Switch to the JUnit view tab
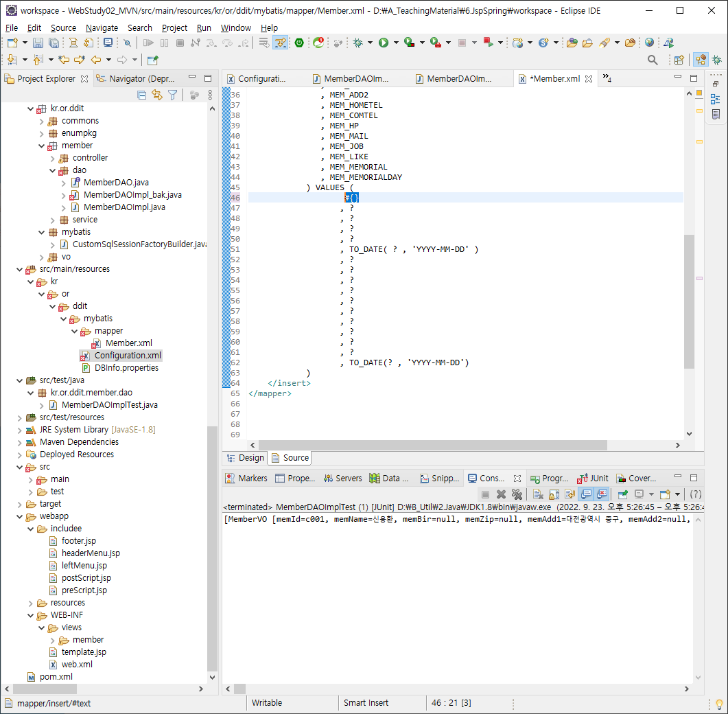Viewport: 728px width, 714px height. coord(594,479)
